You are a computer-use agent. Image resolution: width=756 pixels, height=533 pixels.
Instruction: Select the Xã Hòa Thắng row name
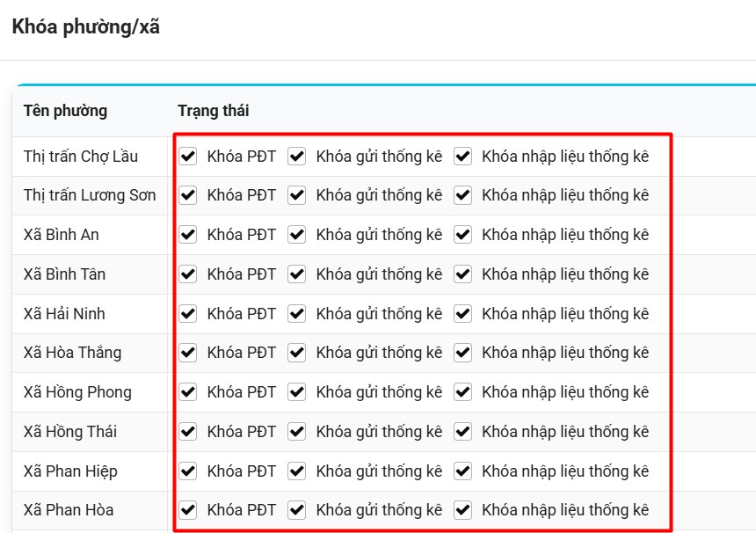72,353
